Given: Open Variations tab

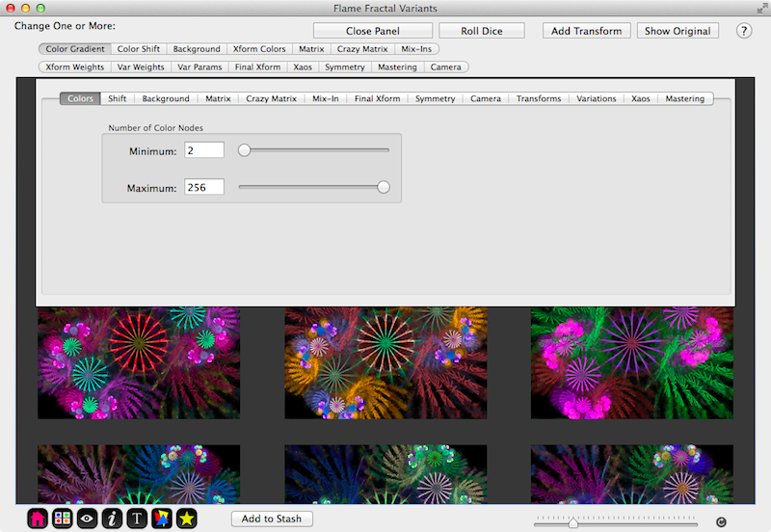Looking at the screenshot, I should point(596,99).
